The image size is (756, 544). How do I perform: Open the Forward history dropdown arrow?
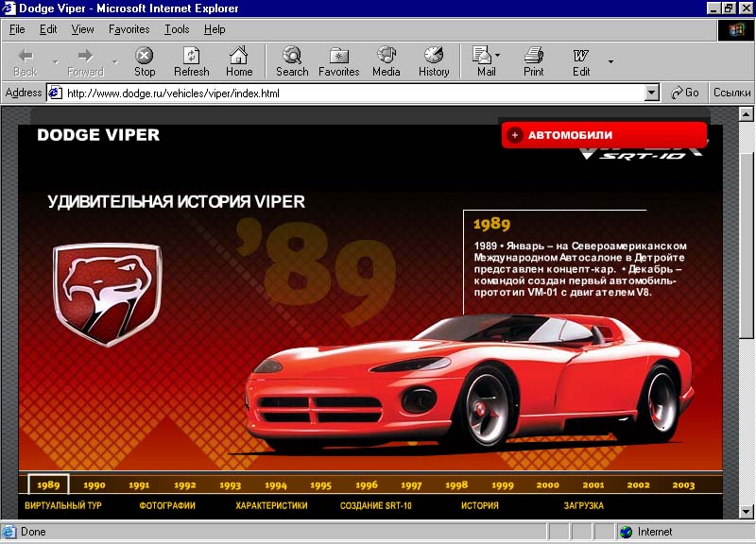114,61
